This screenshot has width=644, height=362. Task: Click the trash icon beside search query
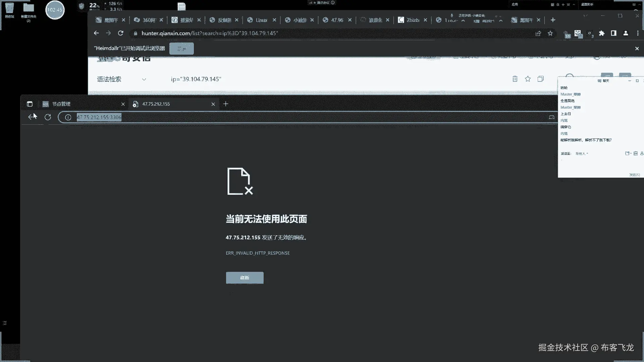pos(515,79)
